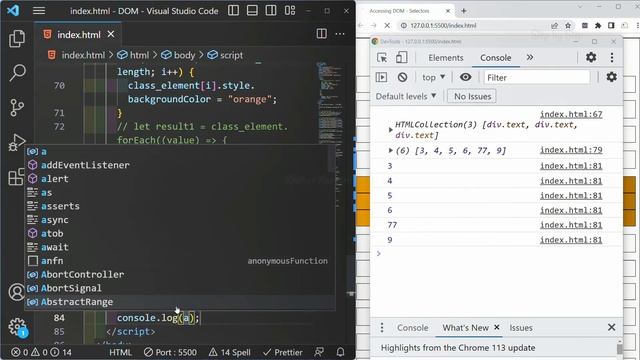Choose the anfn snippet suggestion
The height and width of the screenshot is (360, 640).
pyautogui.click(x=180, y=261)
